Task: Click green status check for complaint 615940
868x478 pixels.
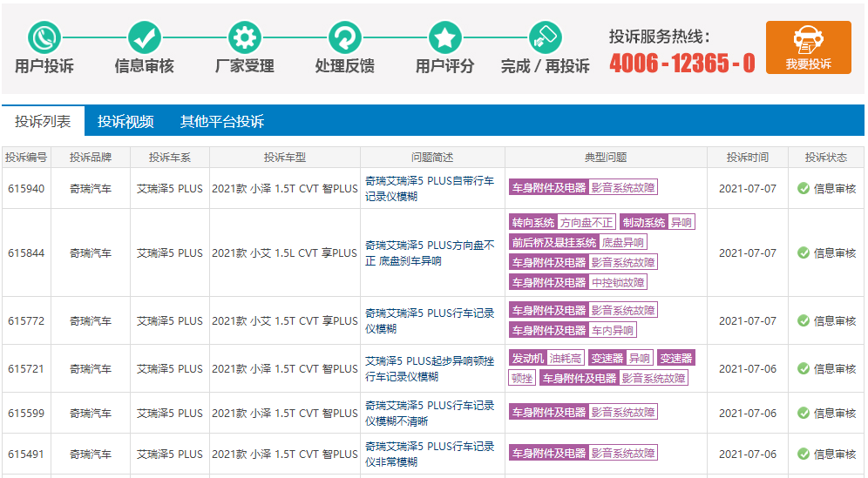Action: 804,189
